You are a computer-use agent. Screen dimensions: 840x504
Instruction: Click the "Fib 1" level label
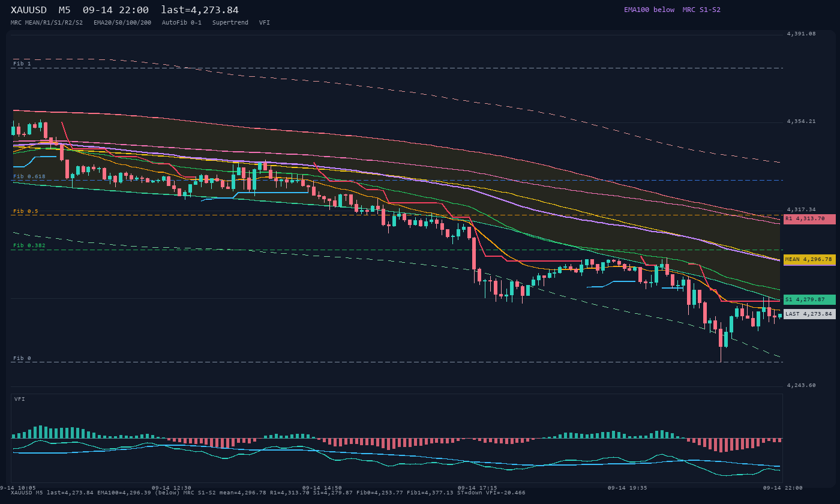22,64
